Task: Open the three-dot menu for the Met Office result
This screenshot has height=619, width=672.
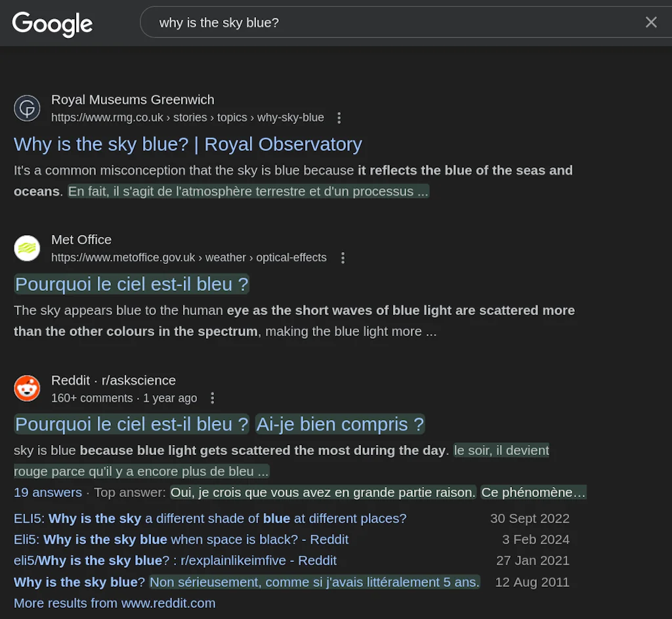Action: click(343, 257)
